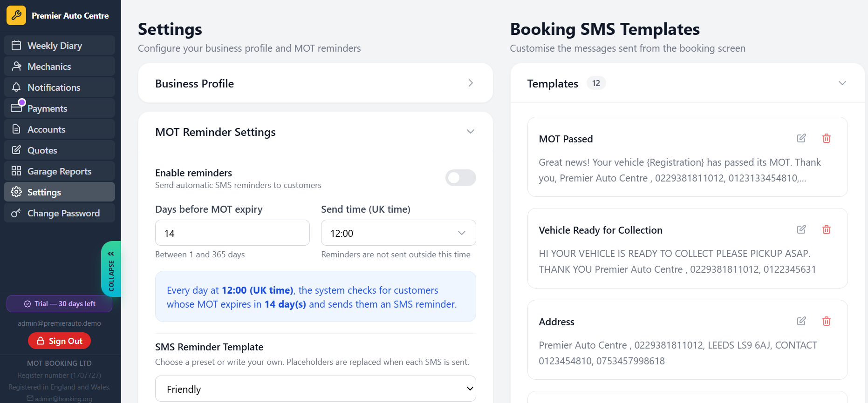This screenshot has width=868, height=403.
Task: Open the Send time dropdown
Action: [398, 233]
